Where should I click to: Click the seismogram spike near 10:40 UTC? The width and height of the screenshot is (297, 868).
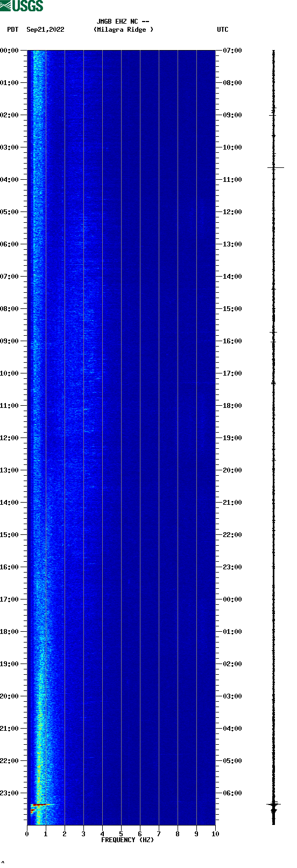pyautogui.click(x=275, y=168)
